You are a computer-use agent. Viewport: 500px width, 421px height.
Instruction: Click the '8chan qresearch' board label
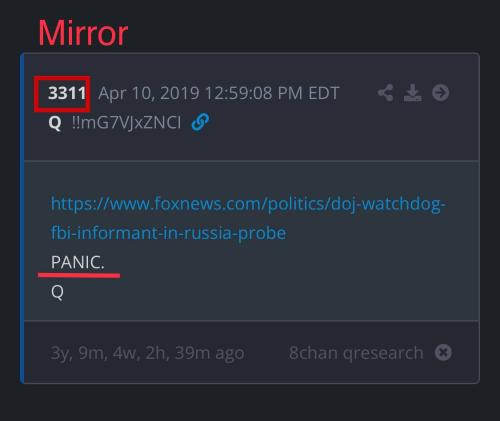[x=356, y=353]
